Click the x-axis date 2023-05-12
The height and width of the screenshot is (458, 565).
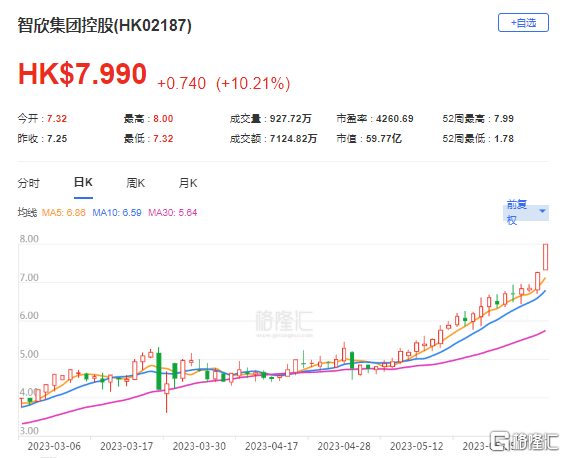pyautogui.click(x=417, y=446)
